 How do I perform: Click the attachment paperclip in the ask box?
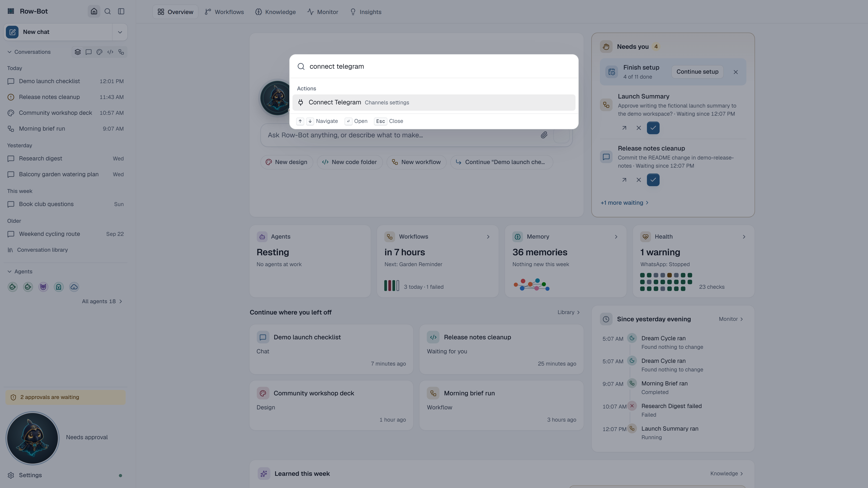click(544, 135)
